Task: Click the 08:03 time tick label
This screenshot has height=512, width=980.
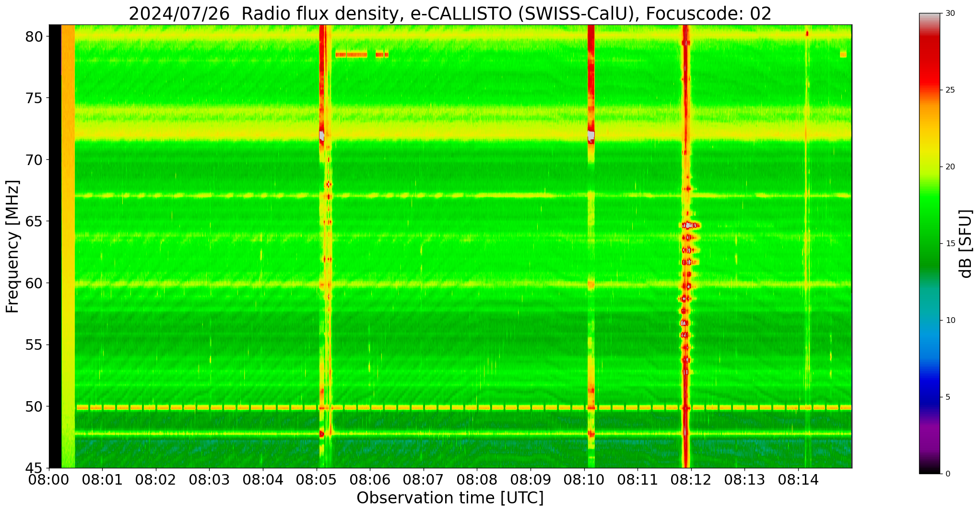Action: [x=209, y=480]
